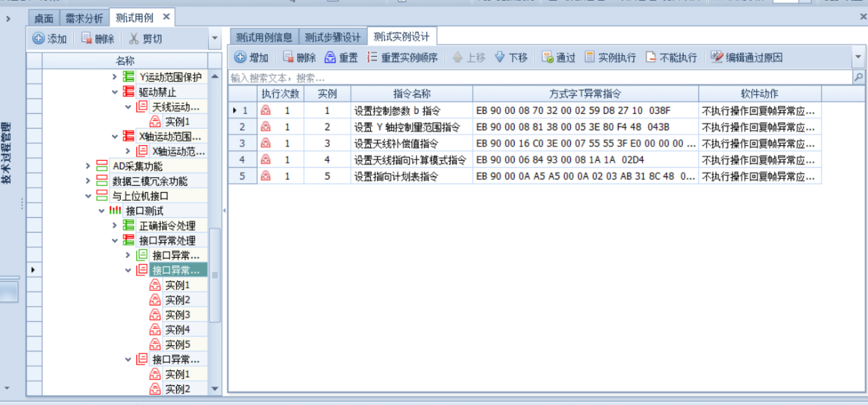Viewport: 868px width, 405px height.
Task: Select the 正确指令处理 tree item
Action: [x=167, y=226]
